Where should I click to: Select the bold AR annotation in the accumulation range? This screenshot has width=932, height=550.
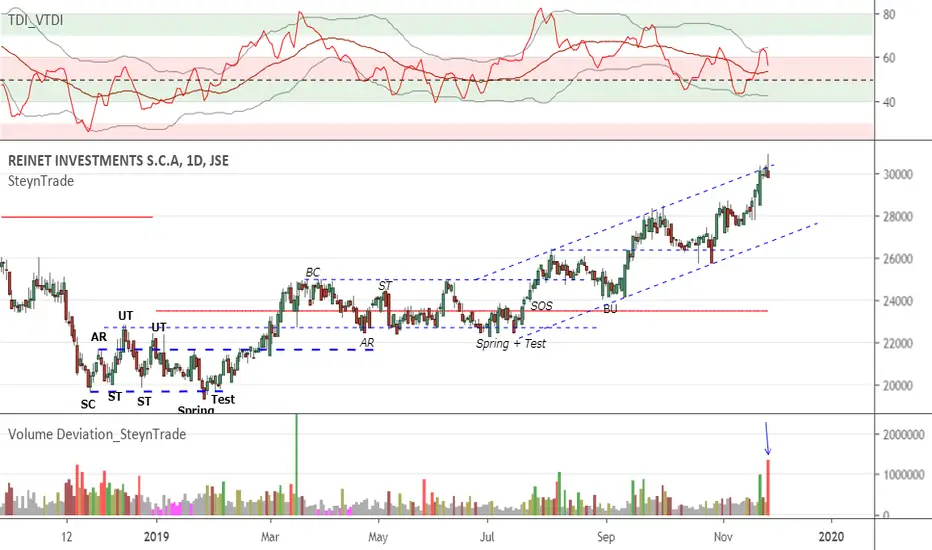99,337
